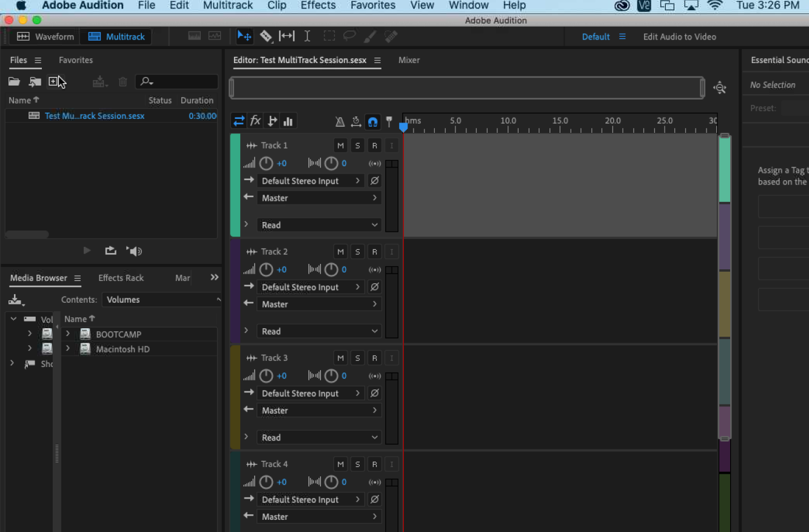Solo Track 2
809x532 pixels.
(357, 252)
